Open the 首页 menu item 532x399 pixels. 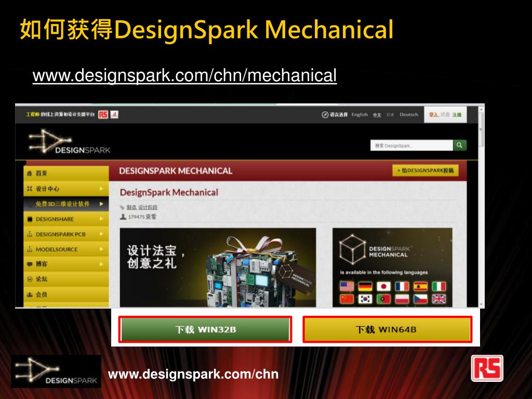click(66, 174)
